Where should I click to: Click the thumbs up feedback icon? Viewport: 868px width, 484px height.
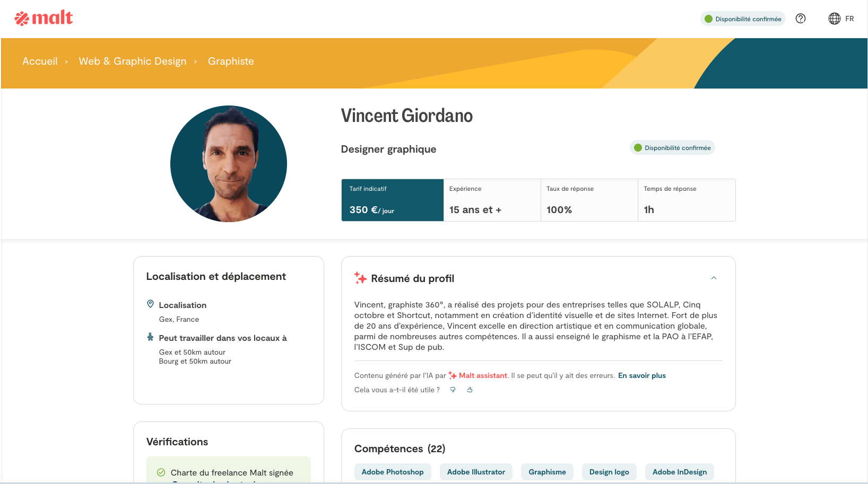470,390
